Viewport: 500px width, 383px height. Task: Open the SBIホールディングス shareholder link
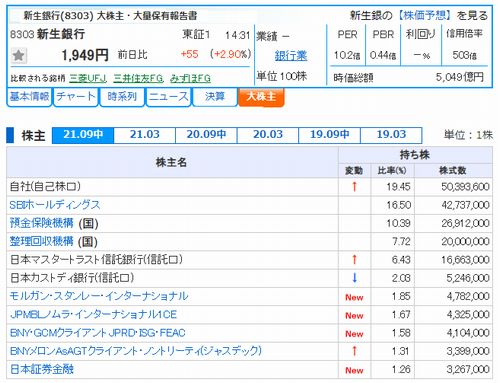click(x=55, y=205)
